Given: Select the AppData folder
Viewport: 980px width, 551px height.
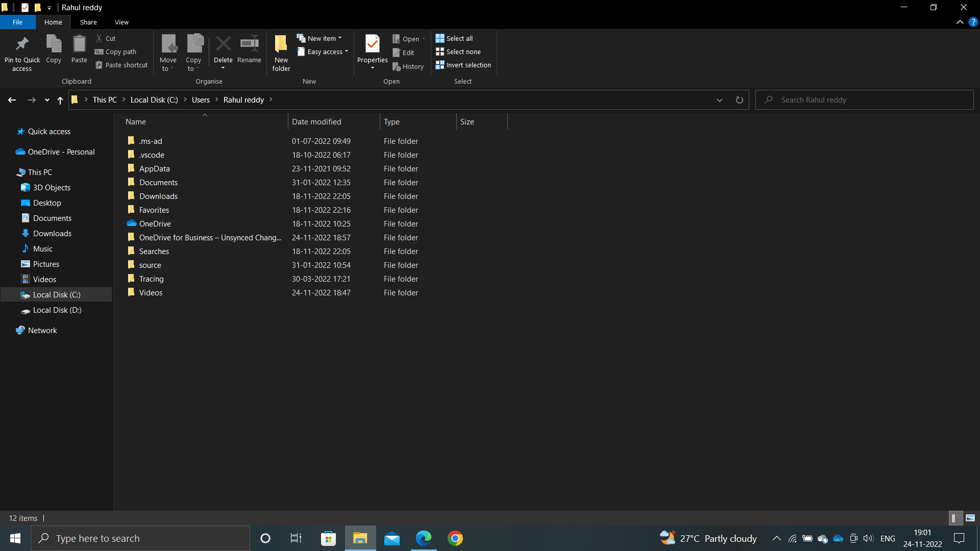Looking at the screenshot, I should coord(154,169).
